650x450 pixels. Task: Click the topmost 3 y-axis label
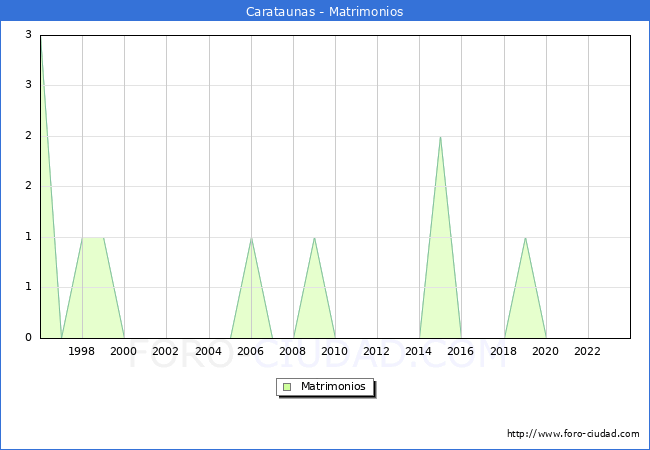[28, 35]
